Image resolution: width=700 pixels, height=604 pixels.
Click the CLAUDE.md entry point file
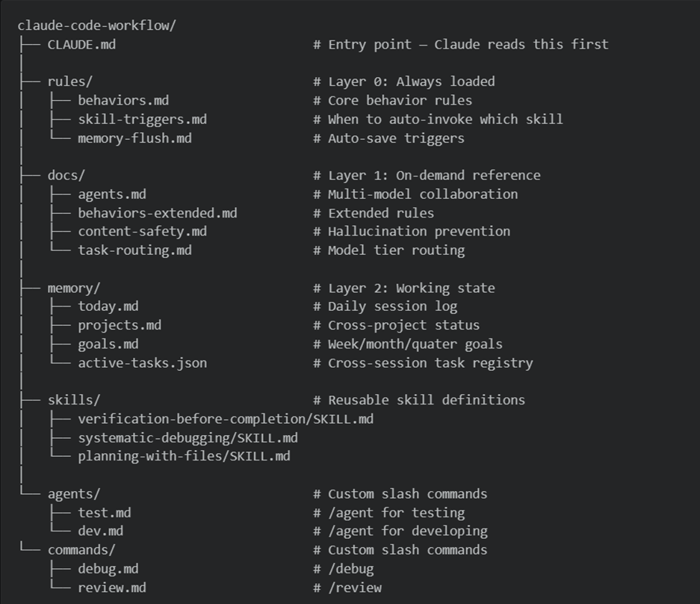click(x=81, y=44)
